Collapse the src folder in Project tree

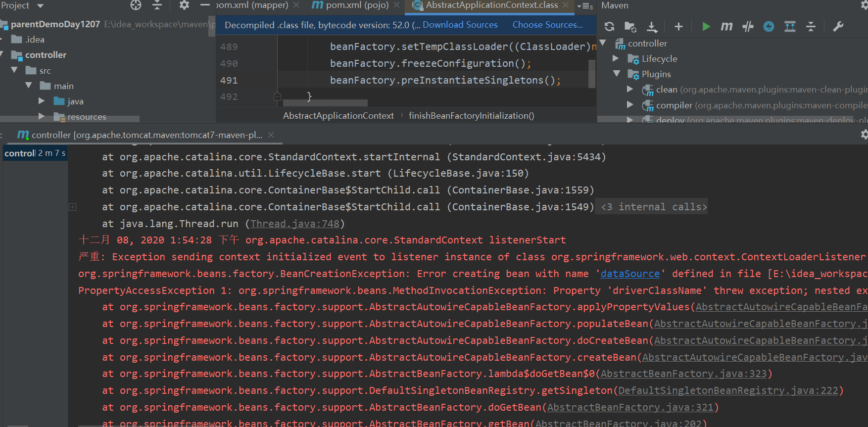[14, 70]
